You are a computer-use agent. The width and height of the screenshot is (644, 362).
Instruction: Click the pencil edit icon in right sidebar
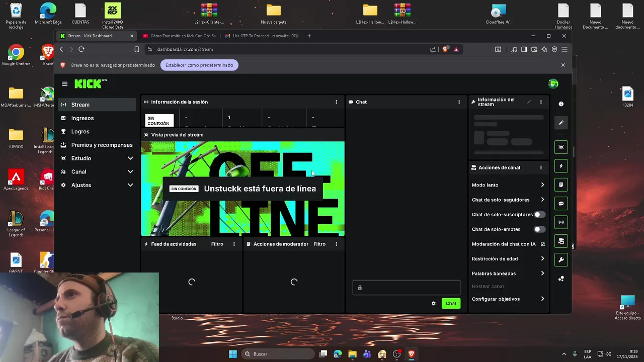point(561,123)
